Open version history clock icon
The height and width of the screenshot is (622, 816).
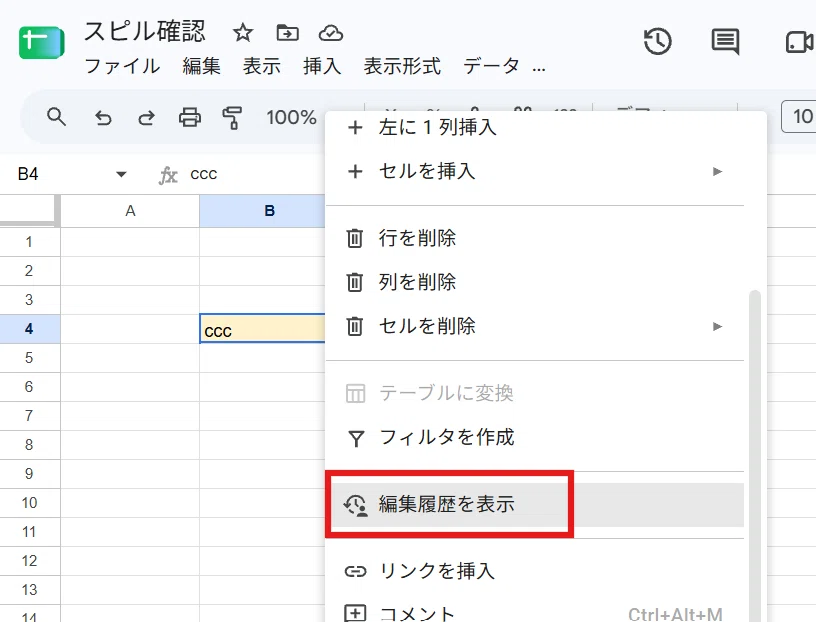tap(657, 41)
